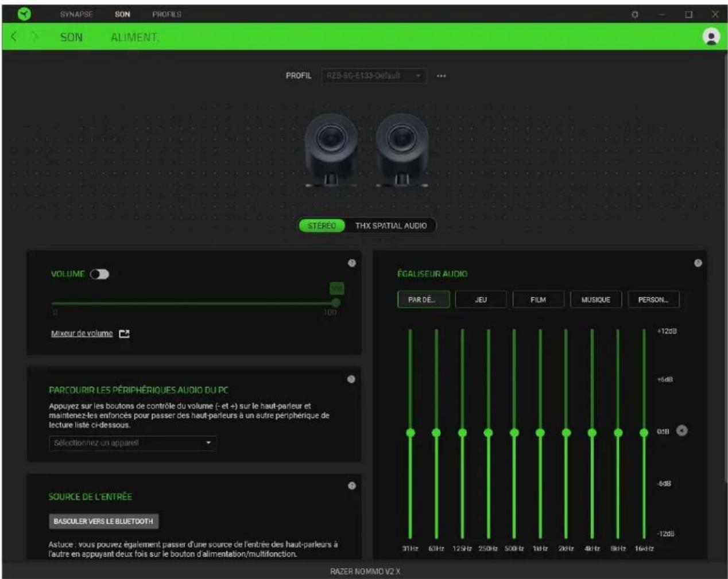This screenshot has height=579, width=728.
Task: Click BASCULER VERS LE BLUETOOTH button
Action: [x=103, y=521]
